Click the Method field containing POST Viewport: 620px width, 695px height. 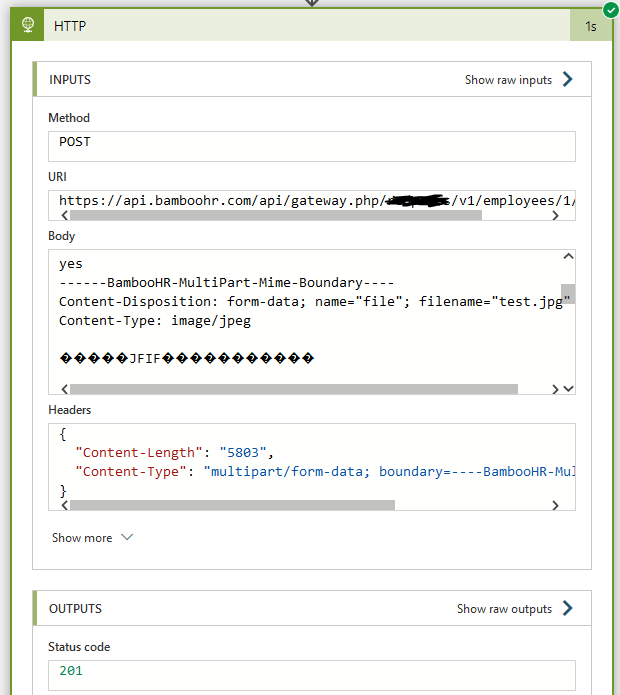pos(311,145)
